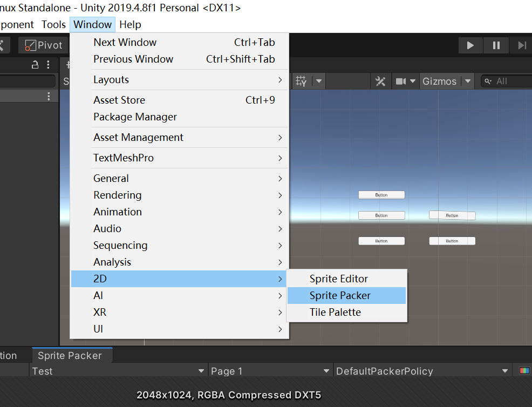This screenshot has height=407, width=532.
Task: Toggle the Pivot handle position button
Action: pyautogui.click(x=44, y=45)
